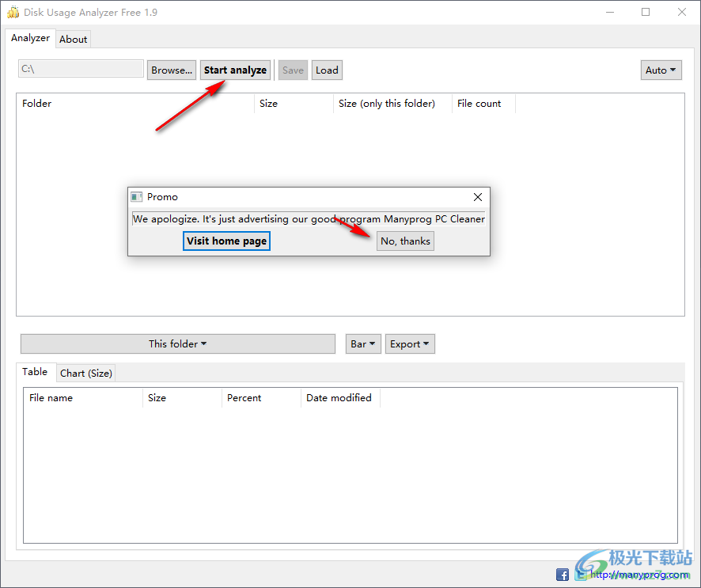The width and height of the screenshot is (701, 588).
Task: Click the Promo dialog window icon
Action: pyautogui.click(x=136, y=197)
